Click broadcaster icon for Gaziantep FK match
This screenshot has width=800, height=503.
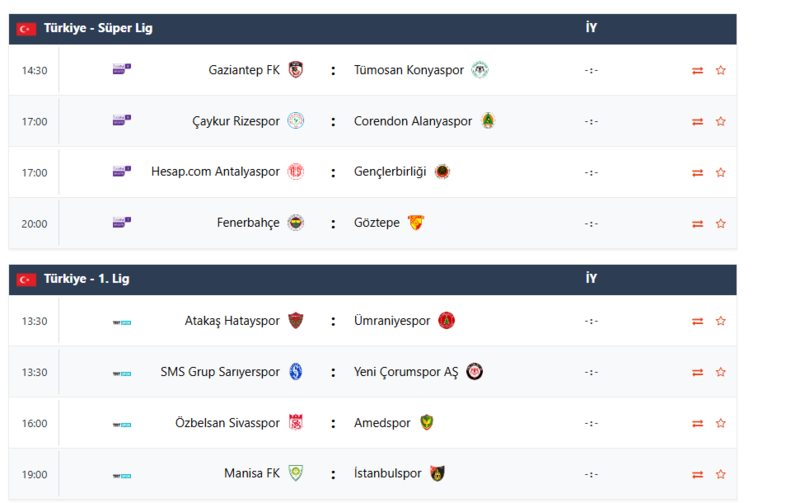121,70
